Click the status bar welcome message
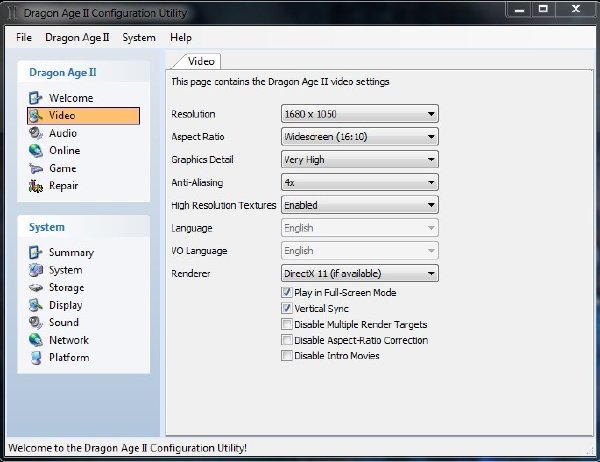The image size is (600, 462). point(127,448)
